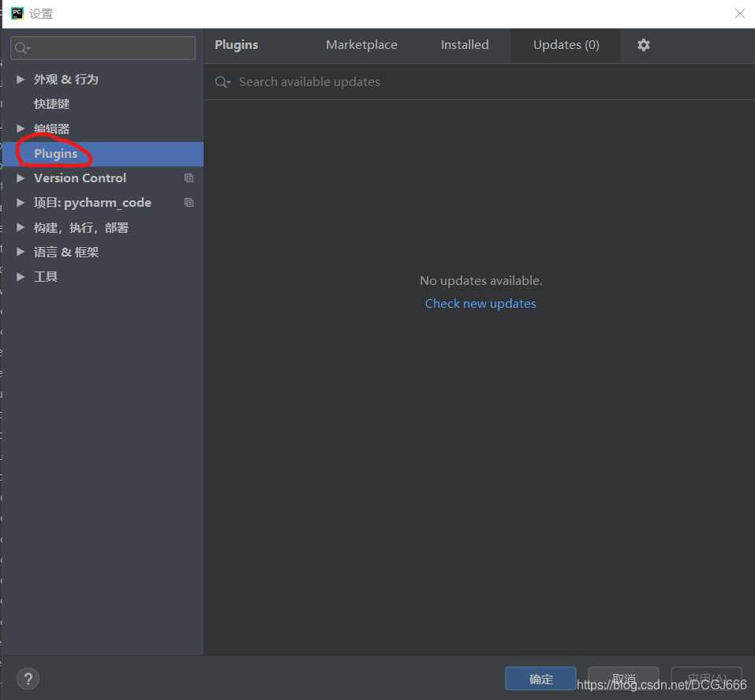Switch to the Marketplace tab

pyautogui.click(x=361, y=45)
